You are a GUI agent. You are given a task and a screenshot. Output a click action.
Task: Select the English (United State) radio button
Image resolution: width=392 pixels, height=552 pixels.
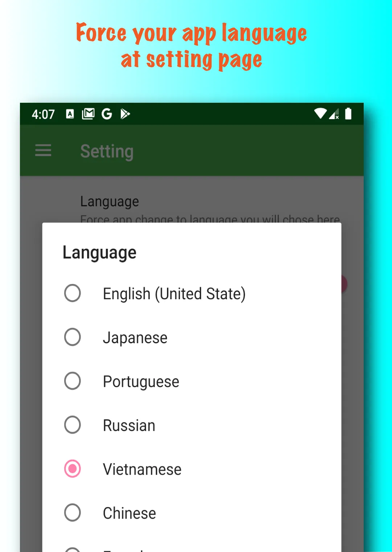[x=73, y=293]
